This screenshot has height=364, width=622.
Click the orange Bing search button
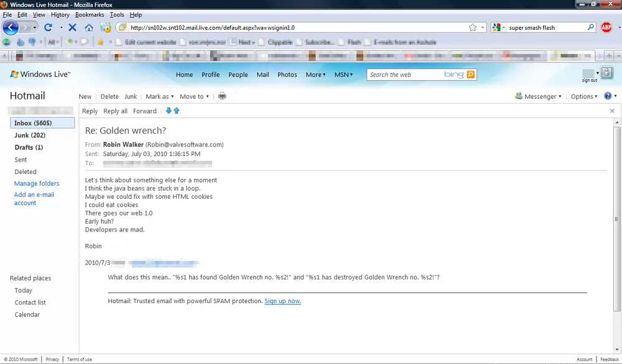pyautogui.click(x=471, y=75)
